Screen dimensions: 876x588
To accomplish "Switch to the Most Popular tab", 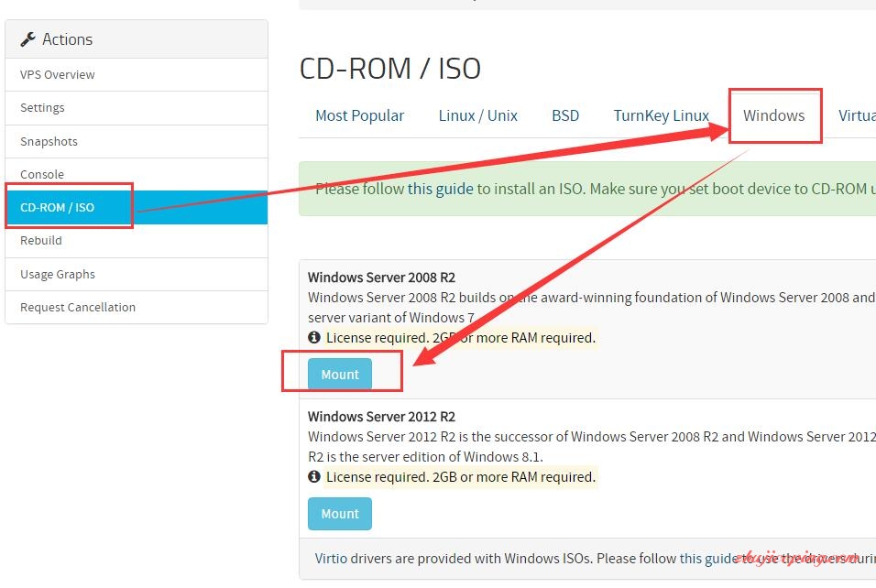I will coord(359,115).
